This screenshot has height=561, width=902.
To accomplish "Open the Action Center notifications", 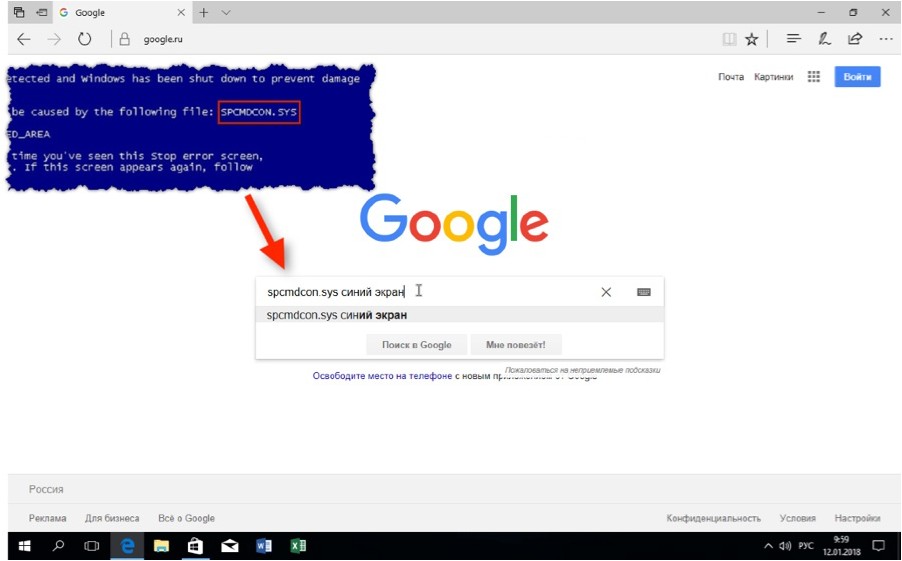I will click(x=878, y=545).
